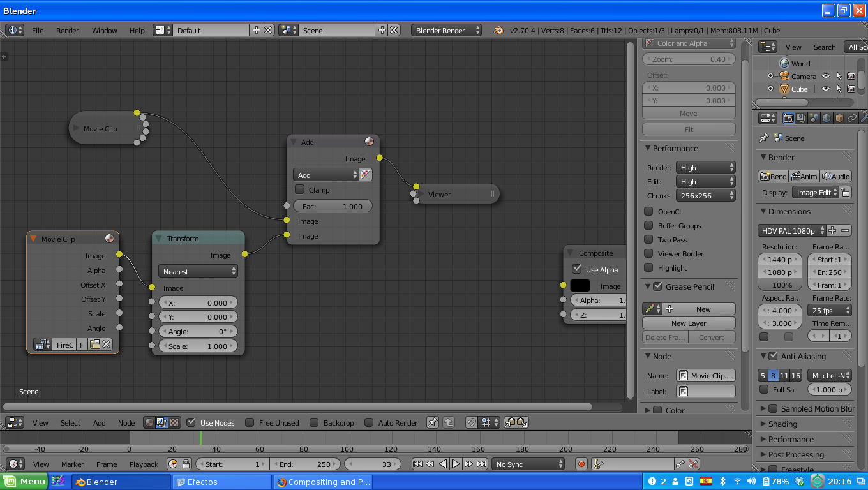Open the Add blend type dropdown
Image resolution: width=868 pixels, height=490 pixels.
tap(326, 175)
